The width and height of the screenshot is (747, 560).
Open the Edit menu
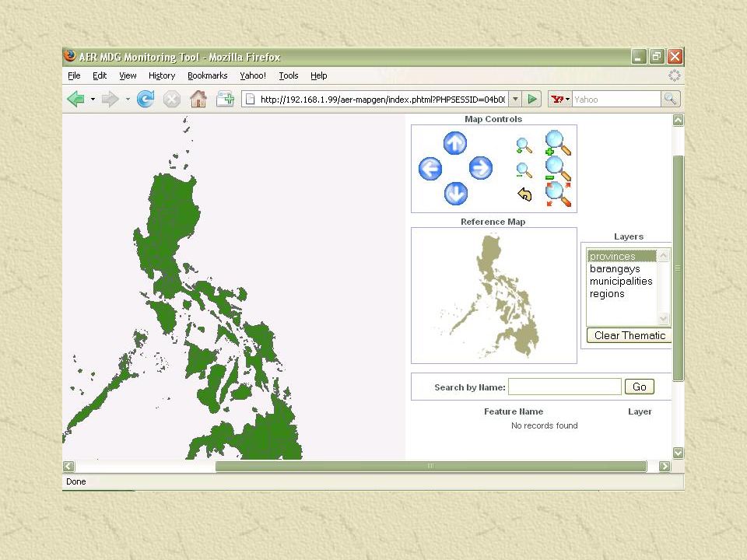coord(100,75)
